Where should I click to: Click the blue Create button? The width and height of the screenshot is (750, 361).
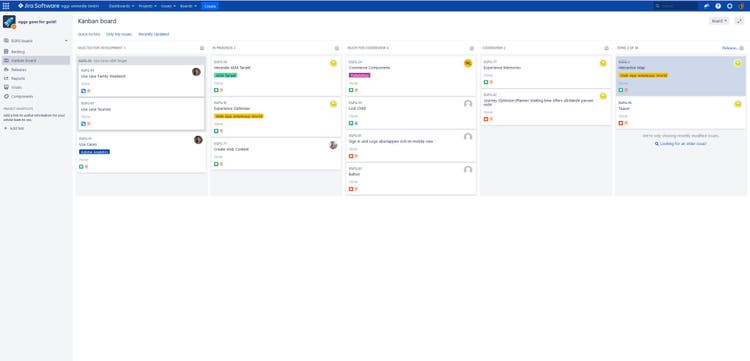pos(210,6)
